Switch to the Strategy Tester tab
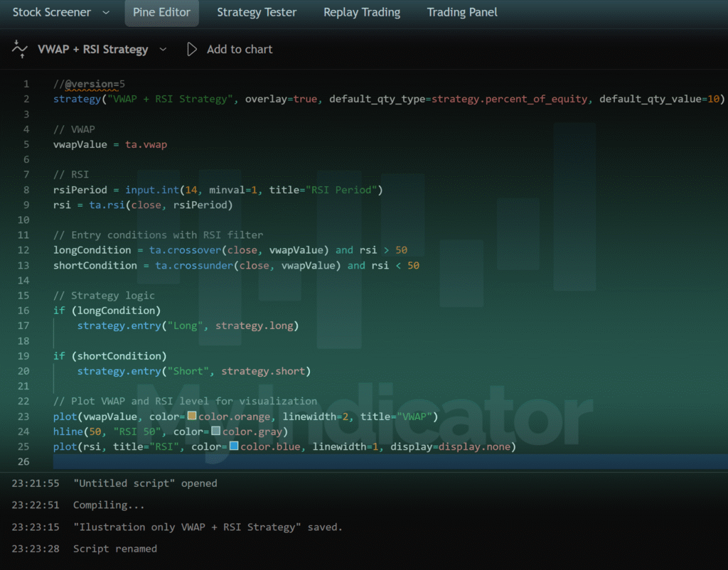 click(257, 12)
